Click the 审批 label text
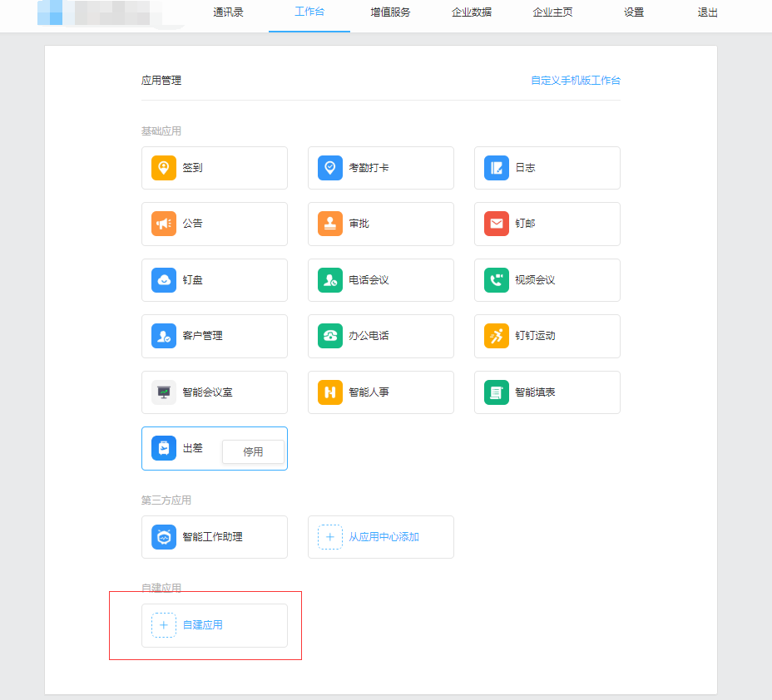772x700 pixels. pos(359,224)
